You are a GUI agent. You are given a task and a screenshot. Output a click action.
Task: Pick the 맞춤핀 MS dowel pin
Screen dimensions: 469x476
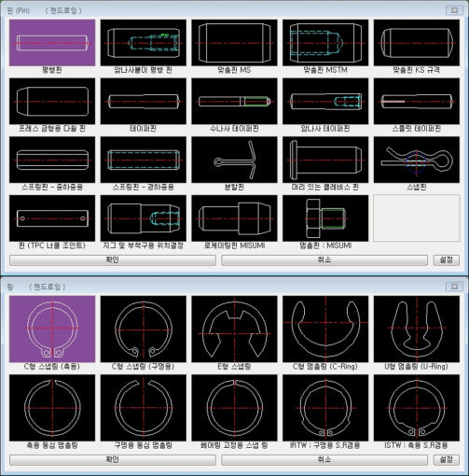pos(234,43)
